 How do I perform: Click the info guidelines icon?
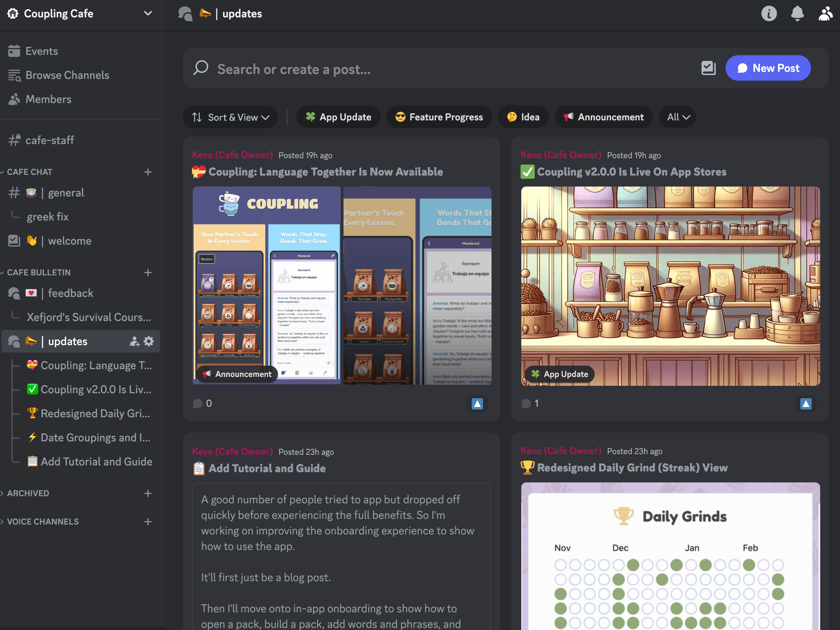tap(768, 14)
